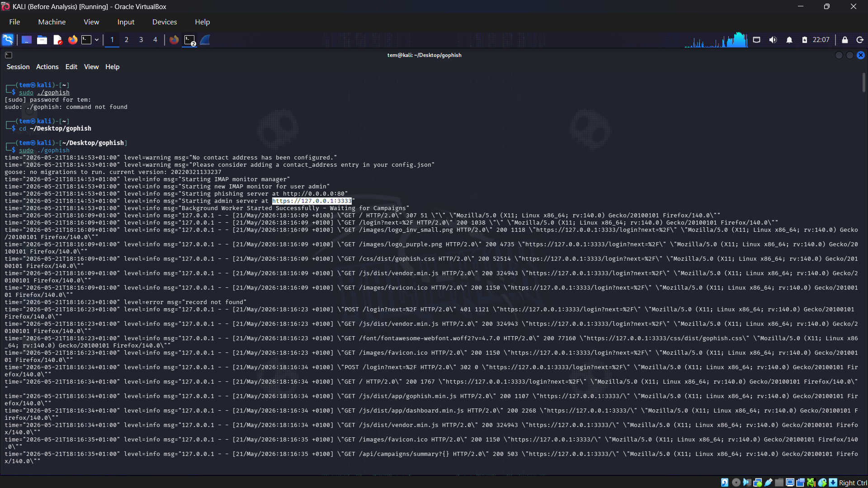The width and height of the screenshot is (868, 488).
Task: Click the VirtualBox USB devices indicator
Action: [x=769, y=483]
